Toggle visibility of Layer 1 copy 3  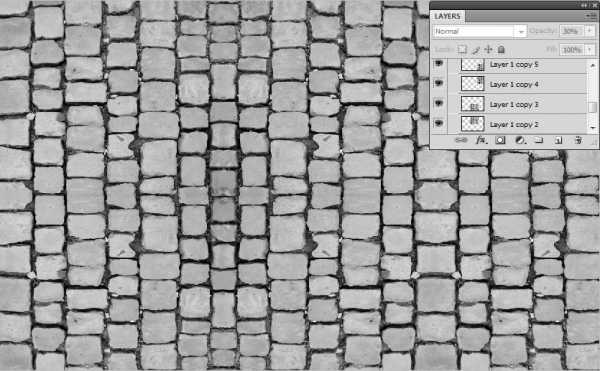[439, 103]
